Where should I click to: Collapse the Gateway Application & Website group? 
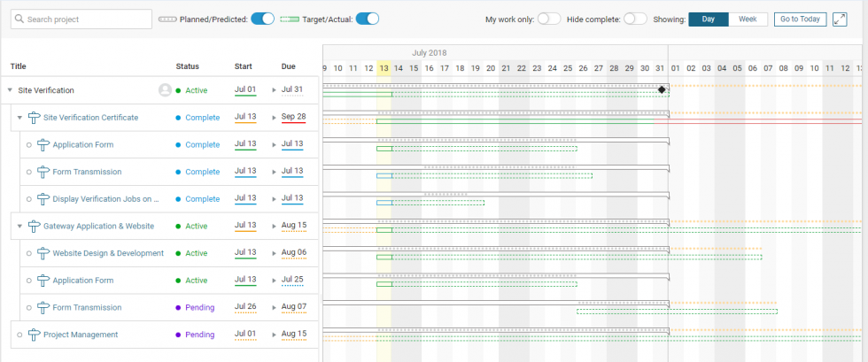19,226
